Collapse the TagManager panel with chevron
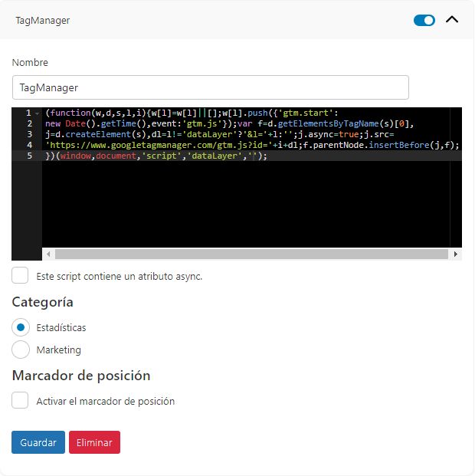Image resolution: width=475 pixels, height=476 pixels. (x=451, y=20)
